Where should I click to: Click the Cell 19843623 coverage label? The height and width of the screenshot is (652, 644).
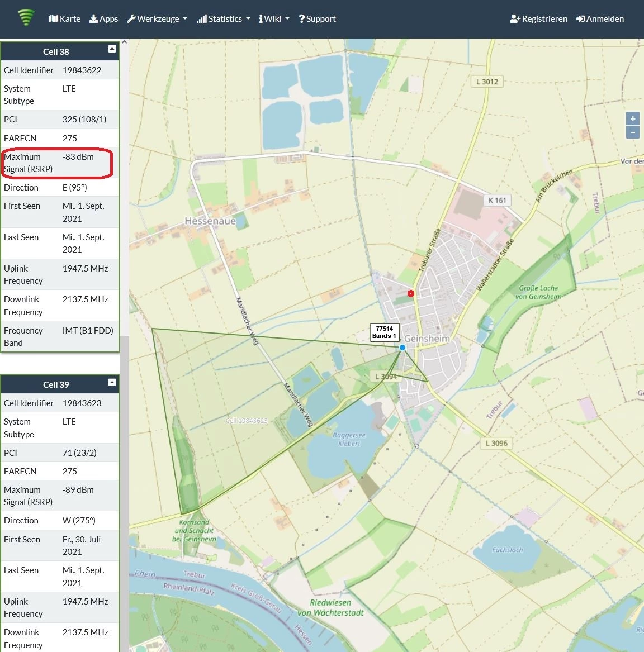point(247,421)
